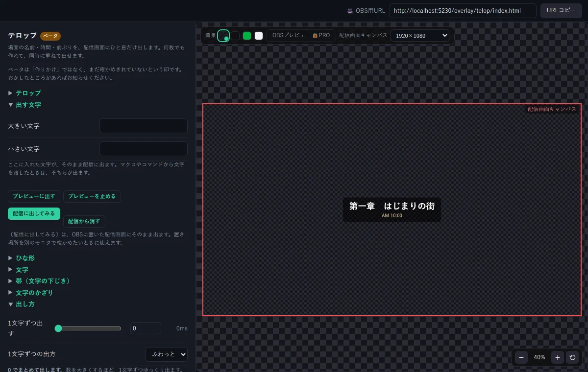Click the zoom in plus icon
The image size is (588, 372).
pos(558,357)
